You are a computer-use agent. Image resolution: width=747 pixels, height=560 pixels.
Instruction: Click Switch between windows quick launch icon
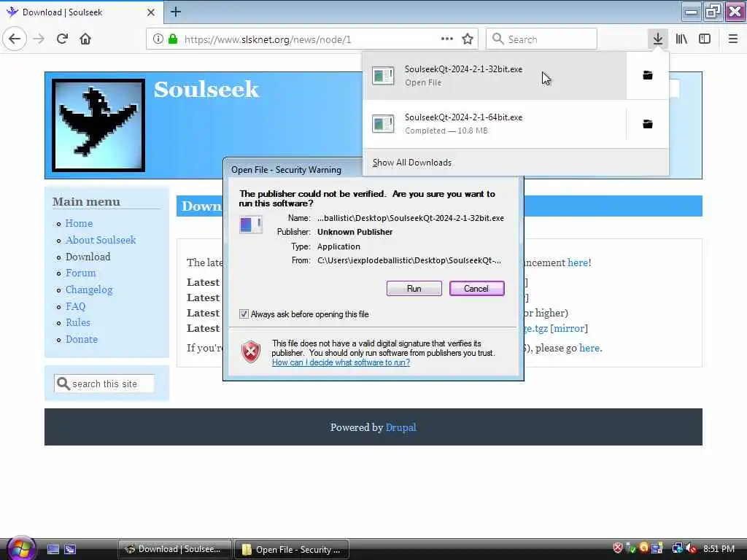[70, 550]
